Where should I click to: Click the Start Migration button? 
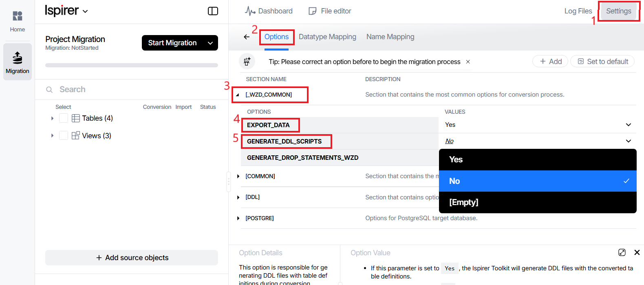(172, 43)
